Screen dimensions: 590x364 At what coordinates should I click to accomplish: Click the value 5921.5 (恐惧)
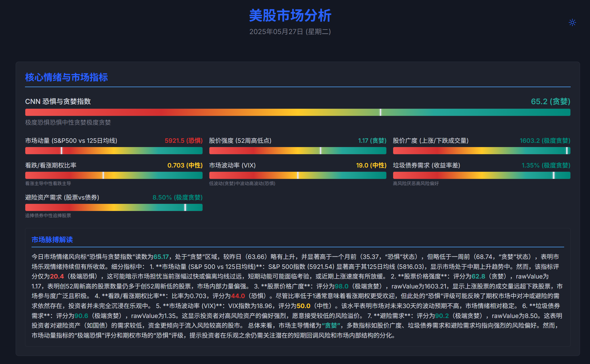[184, 141]
